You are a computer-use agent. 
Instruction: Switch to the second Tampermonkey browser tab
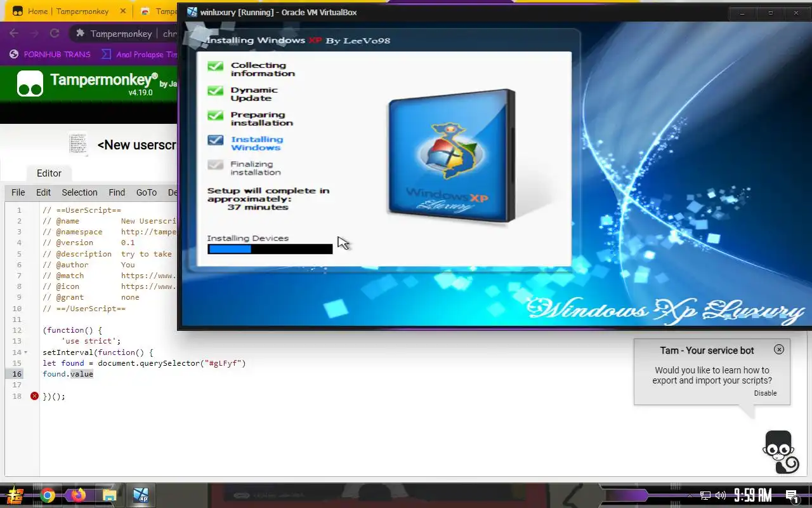(159, 11)
